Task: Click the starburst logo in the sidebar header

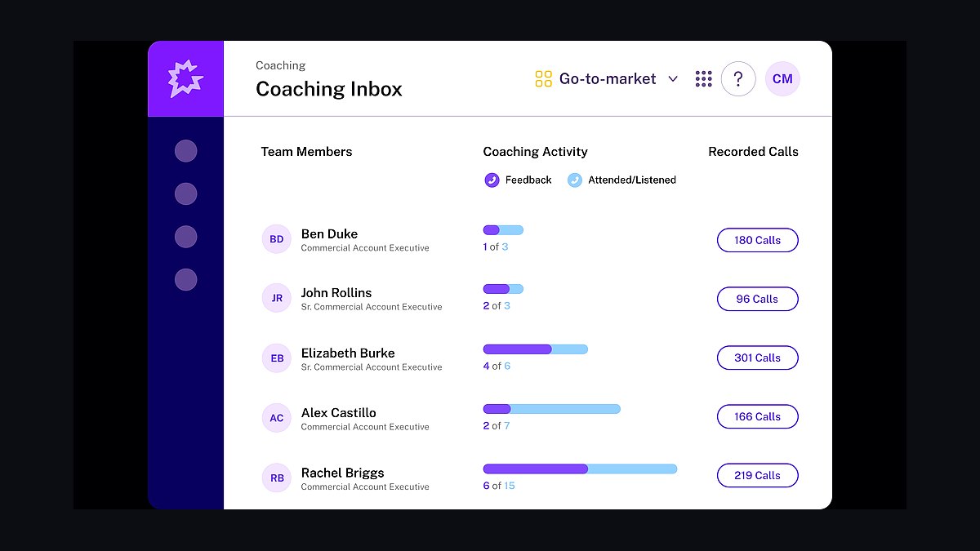Action: [x=185, y=79]
